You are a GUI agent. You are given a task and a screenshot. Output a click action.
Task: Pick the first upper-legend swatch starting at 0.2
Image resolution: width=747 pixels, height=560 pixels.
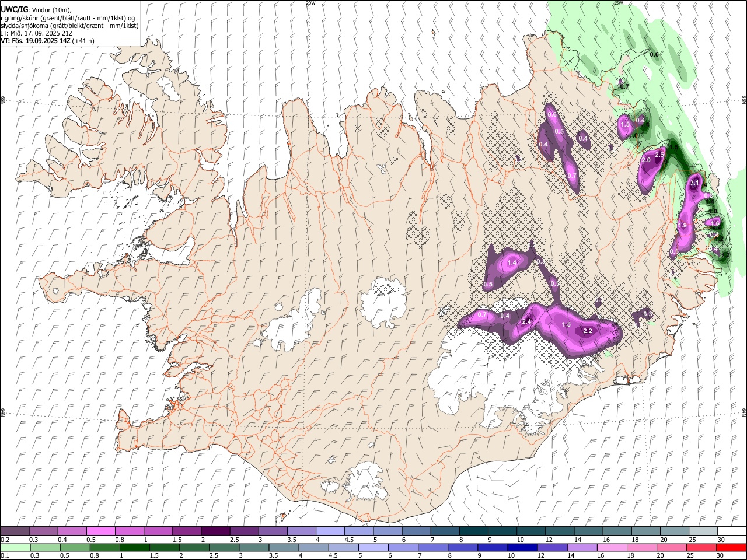click(x=15, y=531)
